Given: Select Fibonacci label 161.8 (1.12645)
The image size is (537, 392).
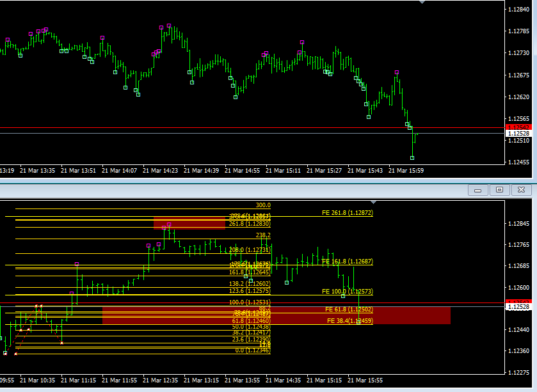Looking at the screenshot, I should pos(250,272).
